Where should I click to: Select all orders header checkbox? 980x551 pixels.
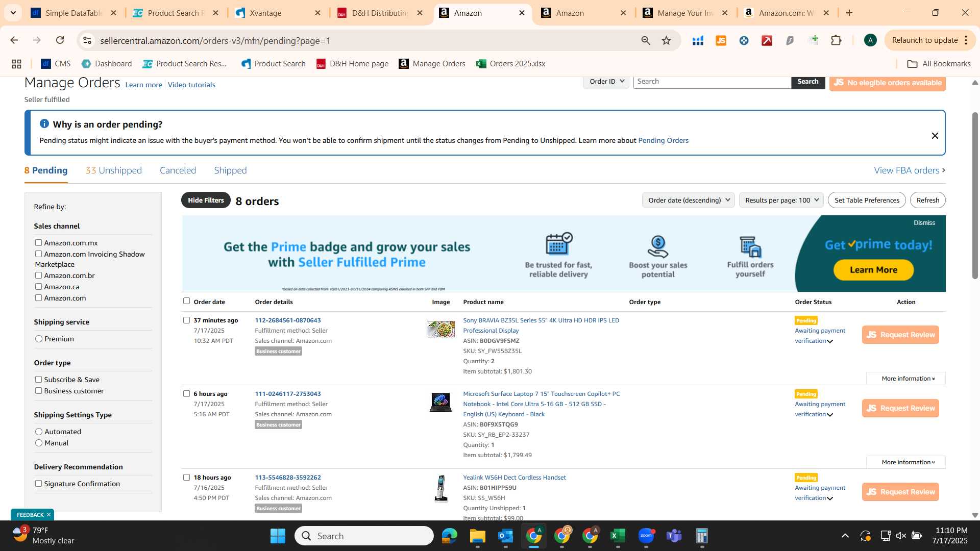[186, 301]
